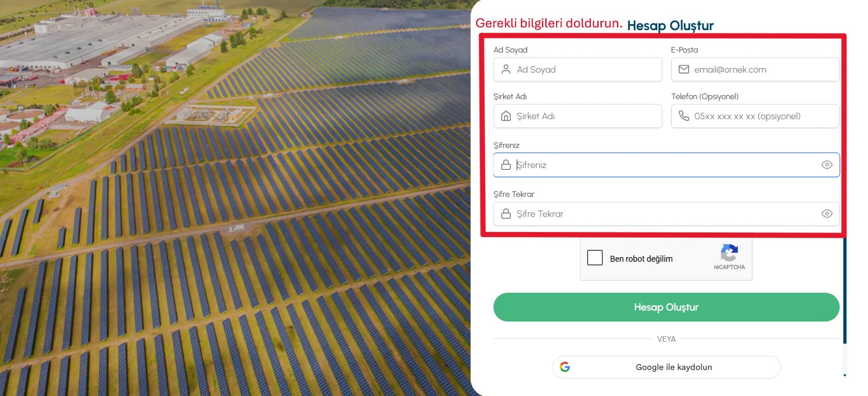Click into the Şirket Adı input
This screenshot has width=868, height=396.
[x=578, y=116]
